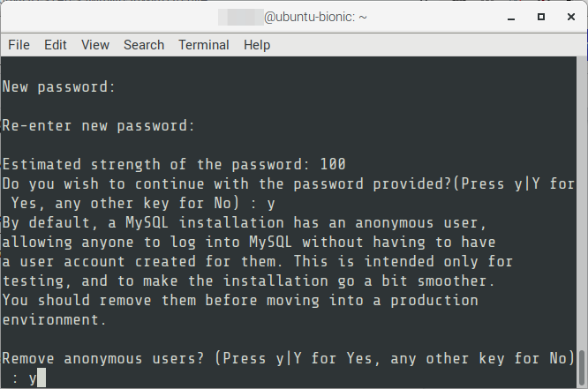Click the blinking cursor block after y
The width and height of the screenshot is (588, 389).
pyautogui.click(x=41, y=378)
